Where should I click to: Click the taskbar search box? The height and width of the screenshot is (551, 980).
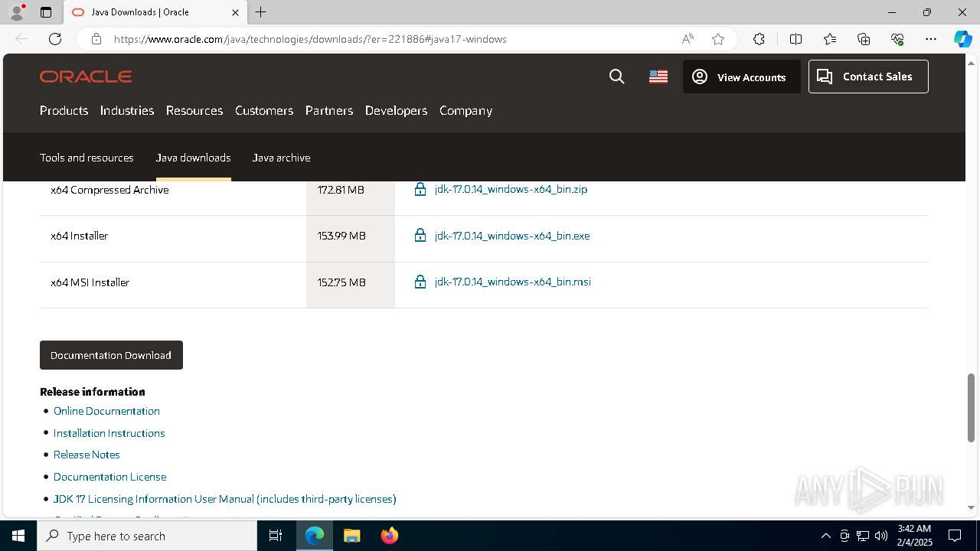[x=147, y=536]
